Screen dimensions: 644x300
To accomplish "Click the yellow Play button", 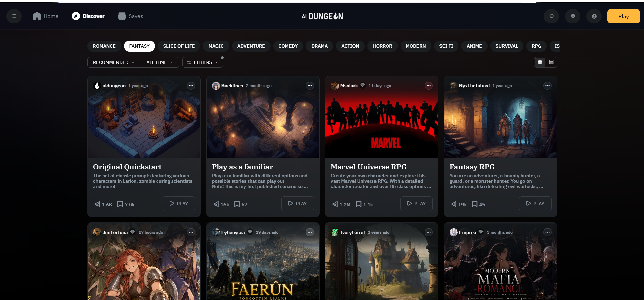I will (623, 16).
